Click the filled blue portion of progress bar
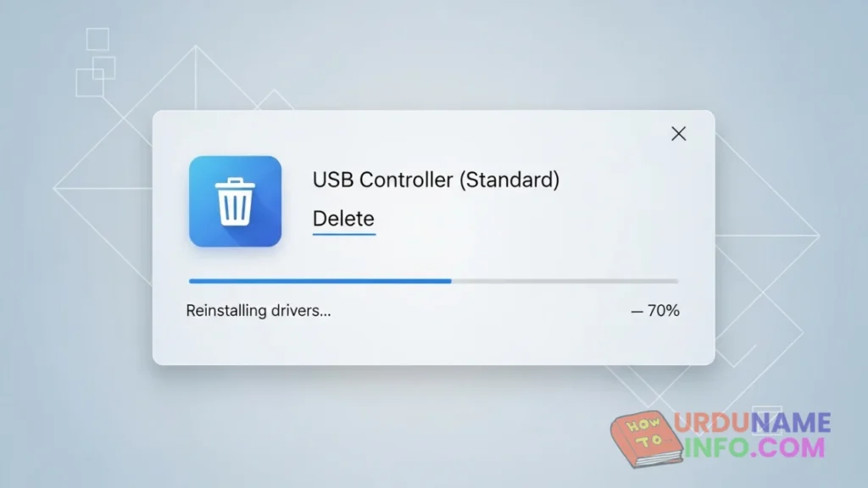Image resolution: width=868 pixels, height=488 pixels. click(320, 281)
